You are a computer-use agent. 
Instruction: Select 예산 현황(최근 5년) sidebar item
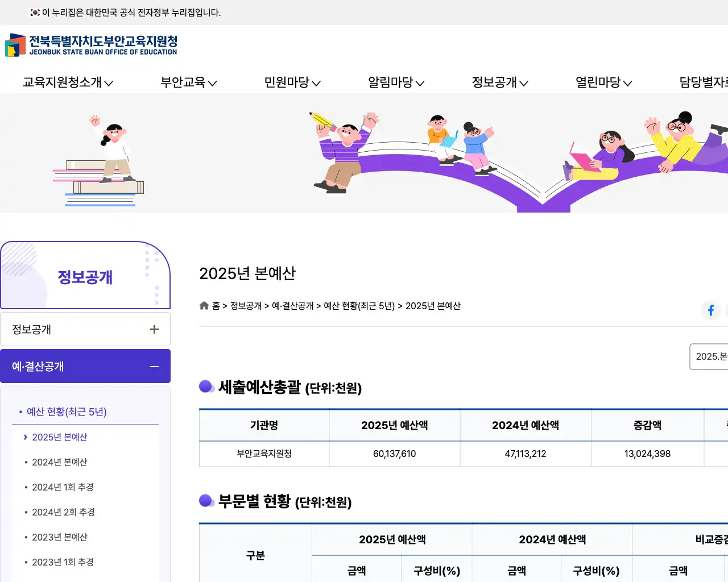pos(67,411)
